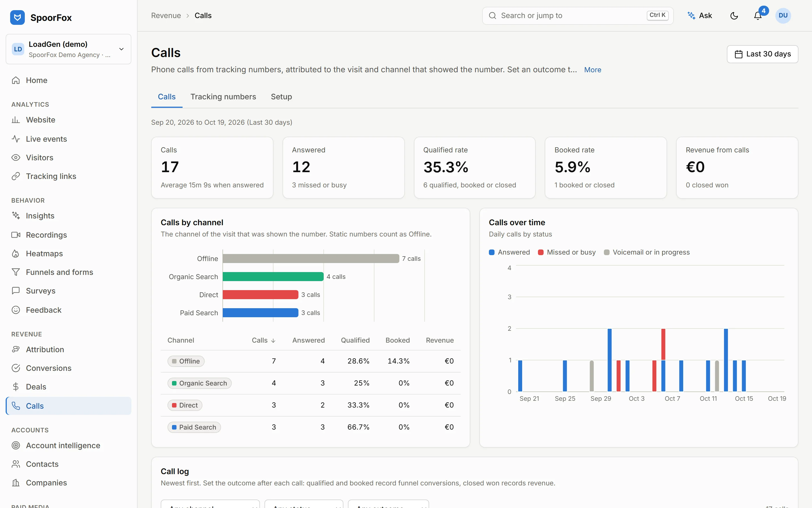Image resolution: width=812 pixels, height=508 pixels.
Task: Switch to the Setup tab
Action: 281,97
